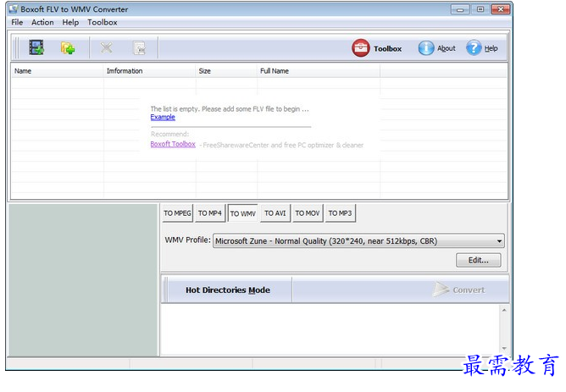Click the About label in toolbar
566x392 pixels.
click(x=447, y=48)
